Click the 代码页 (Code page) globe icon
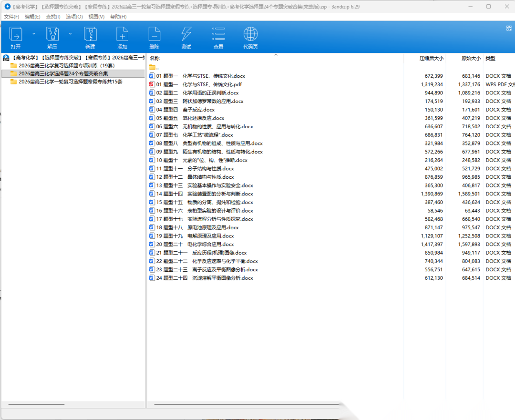This screenshot has height=420, width=515. pos(250,35)
